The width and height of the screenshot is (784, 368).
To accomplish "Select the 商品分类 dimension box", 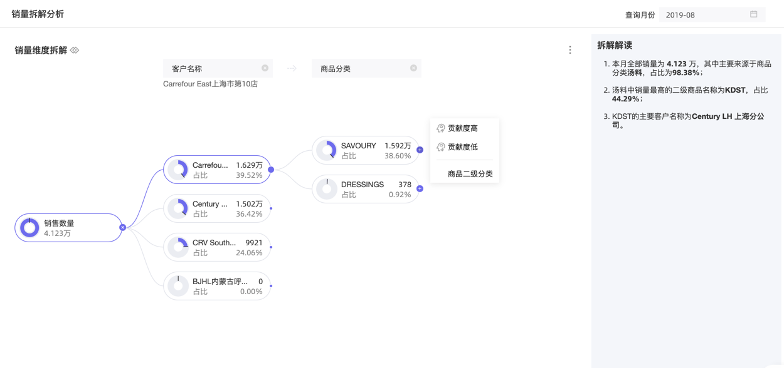I will (x=366, y=68).
